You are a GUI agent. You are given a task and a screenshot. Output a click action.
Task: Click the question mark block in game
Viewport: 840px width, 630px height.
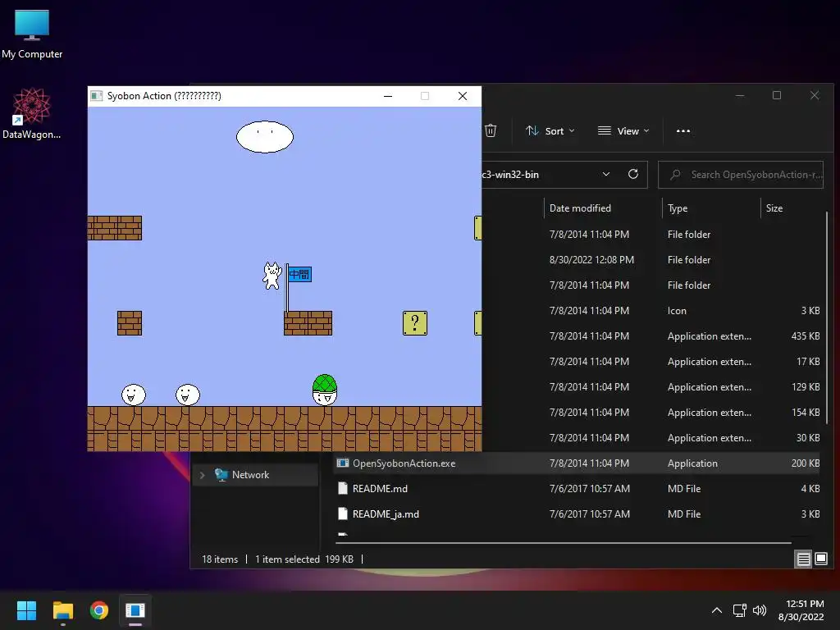pos(414,323)
